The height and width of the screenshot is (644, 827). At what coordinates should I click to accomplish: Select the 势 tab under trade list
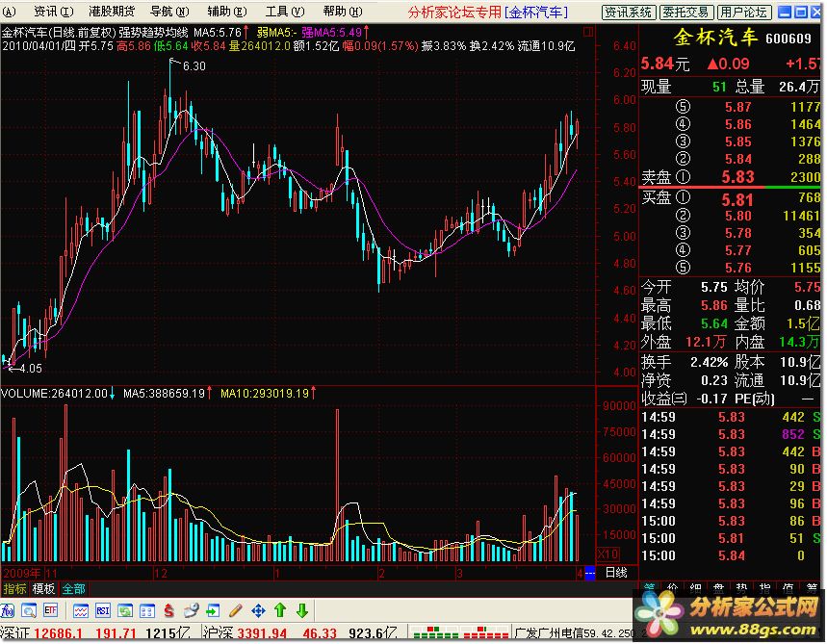(741, 586)
